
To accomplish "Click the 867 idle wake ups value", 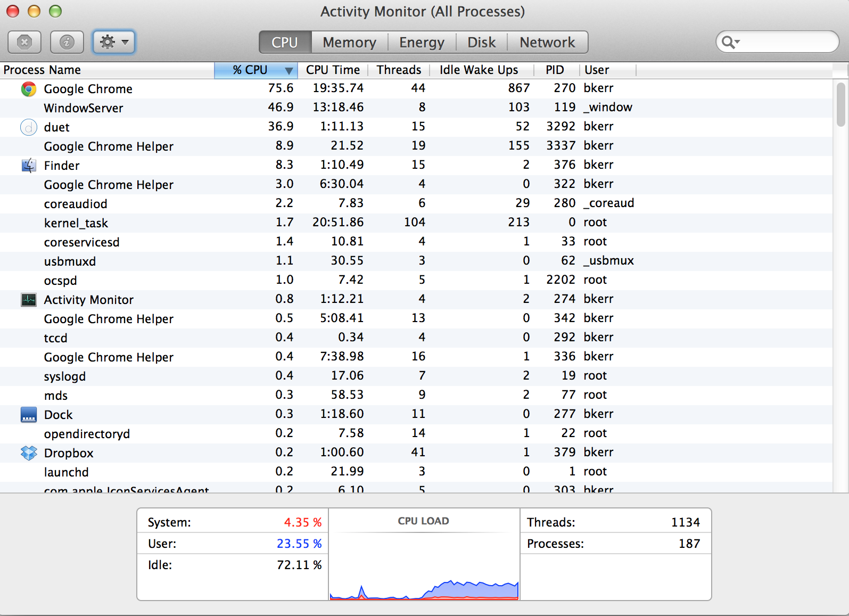I will pos(519,88).
